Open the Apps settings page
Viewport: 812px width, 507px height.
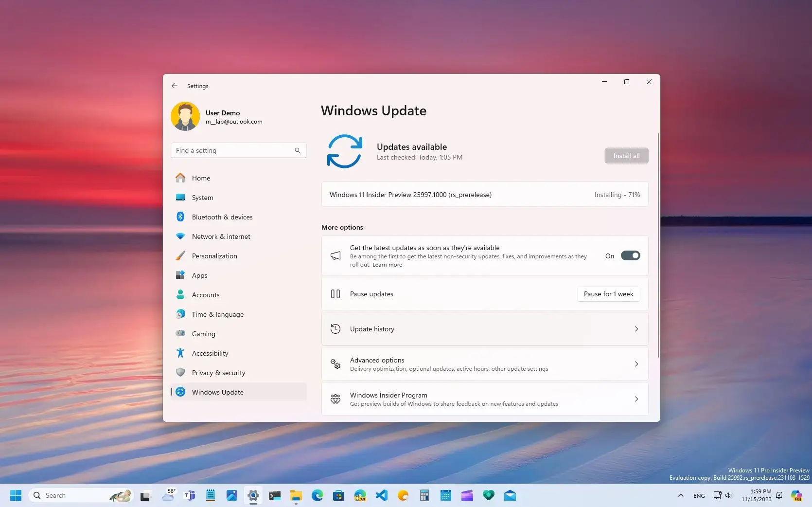click(x=238, y=275)
